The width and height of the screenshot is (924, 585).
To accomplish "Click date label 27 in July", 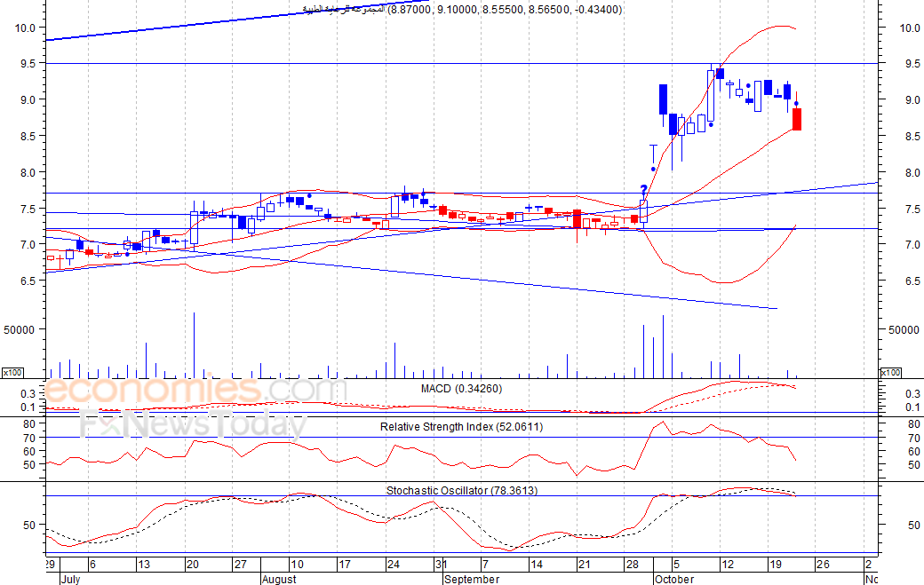I will 241,565.
